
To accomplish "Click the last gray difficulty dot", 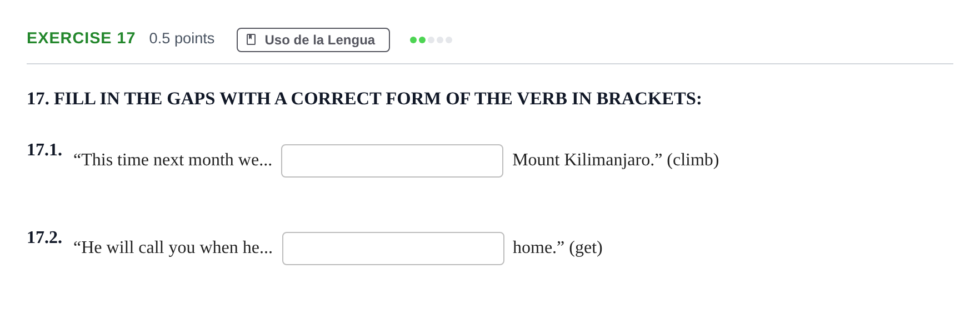I will tap(449, 40).
